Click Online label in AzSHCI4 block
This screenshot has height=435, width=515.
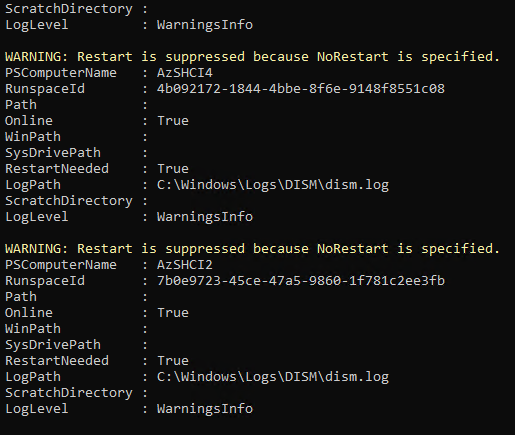(x=29, y=121)
